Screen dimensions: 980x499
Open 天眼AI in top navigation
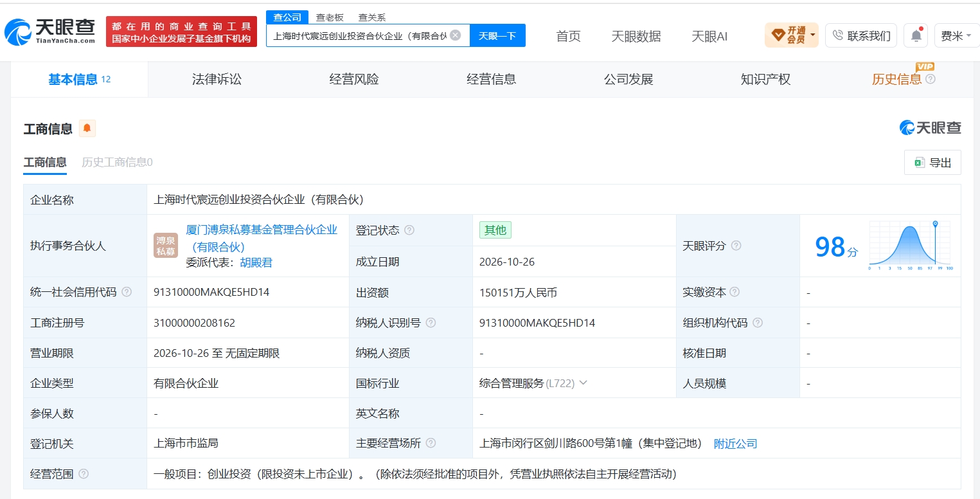709,36
